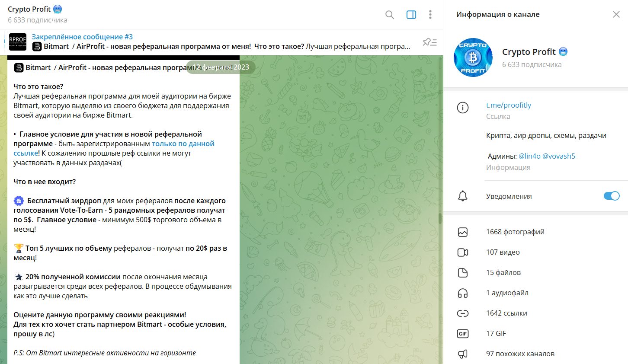Click the 'Что в нее входит?' heading
This screenshot has width=628, height=364.
pos(45,182)
